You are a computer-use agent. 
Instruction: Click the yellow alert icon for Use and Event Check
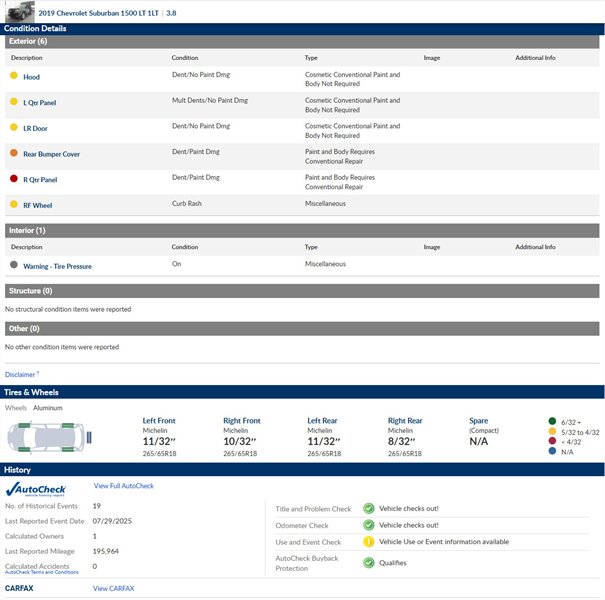click(369, 542)
